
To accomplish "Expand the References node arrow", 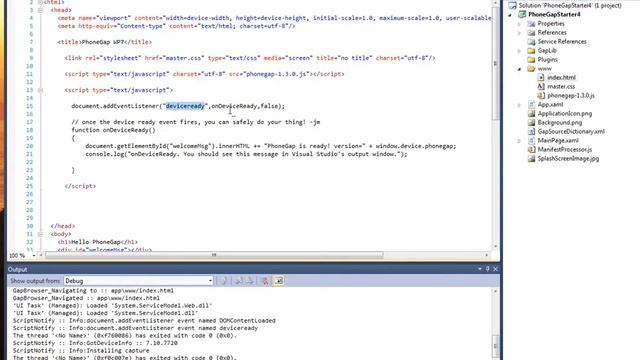I will pos(519,33).
